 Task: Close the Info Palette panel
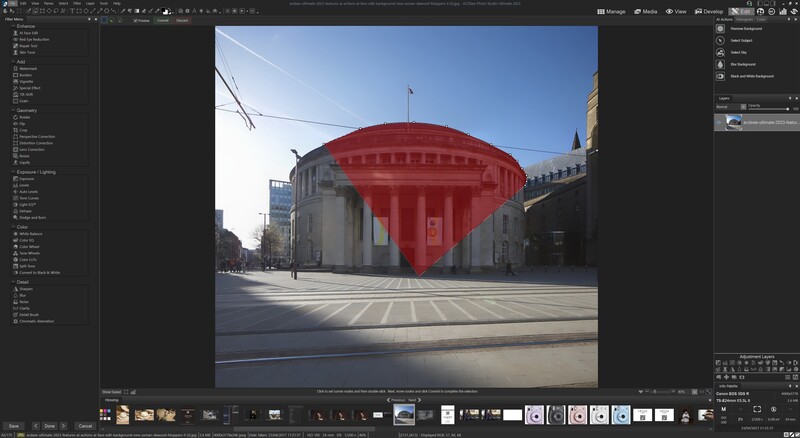pyautogui.click(x=796, y=386)
